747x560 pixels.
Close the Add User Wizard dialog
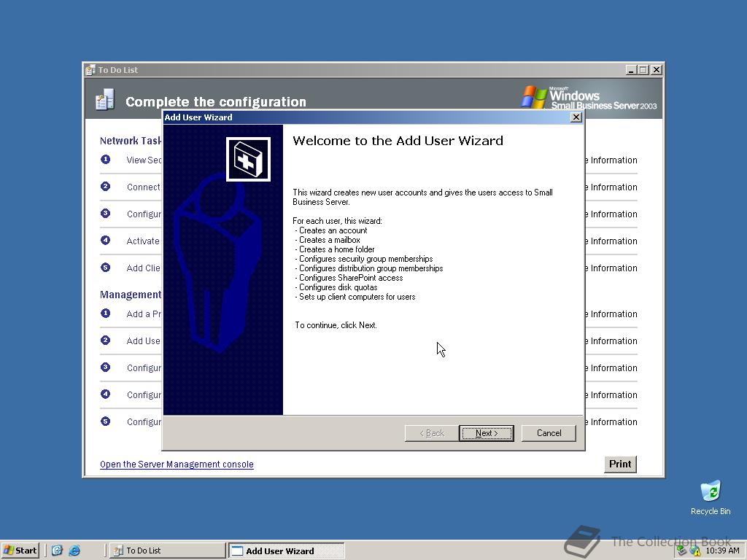[x=576, y=117]
